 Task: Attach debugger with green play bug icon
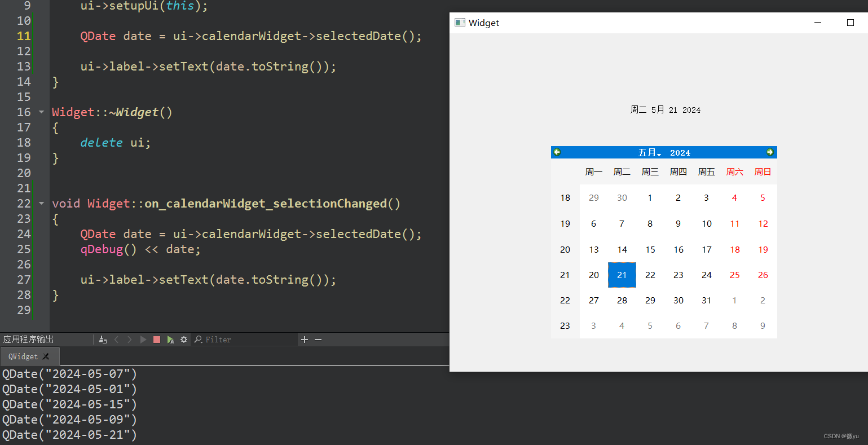click(x=170, y=340)
